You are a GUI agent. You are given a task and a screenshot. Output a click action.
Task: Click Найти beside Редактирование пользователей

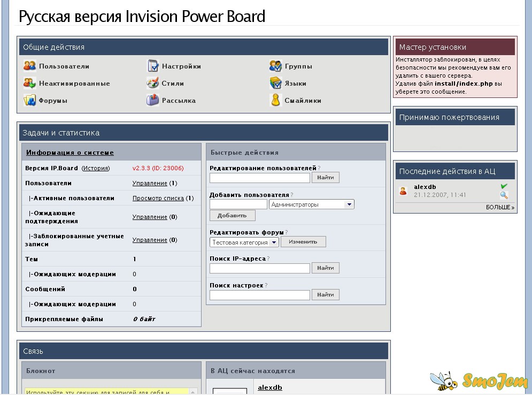[326, 177]
